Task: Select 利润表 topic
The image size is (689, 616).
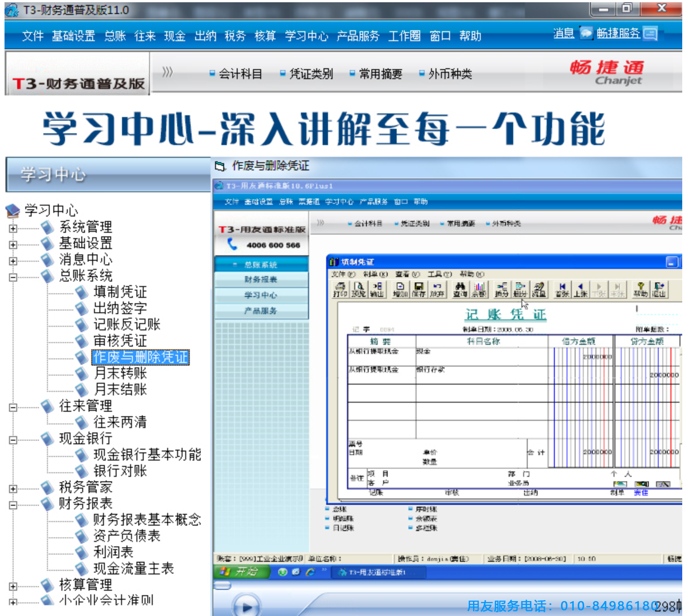Action: tap(113, 552)
